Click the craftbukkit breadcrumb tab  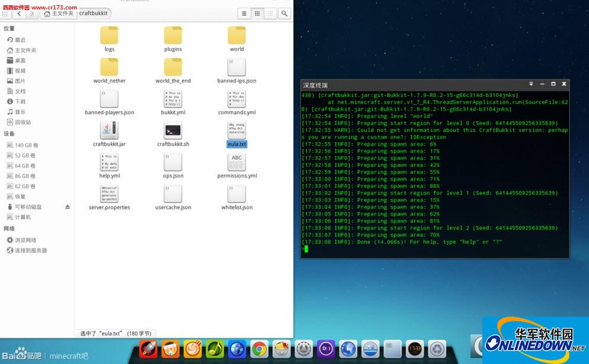[94, 12]
